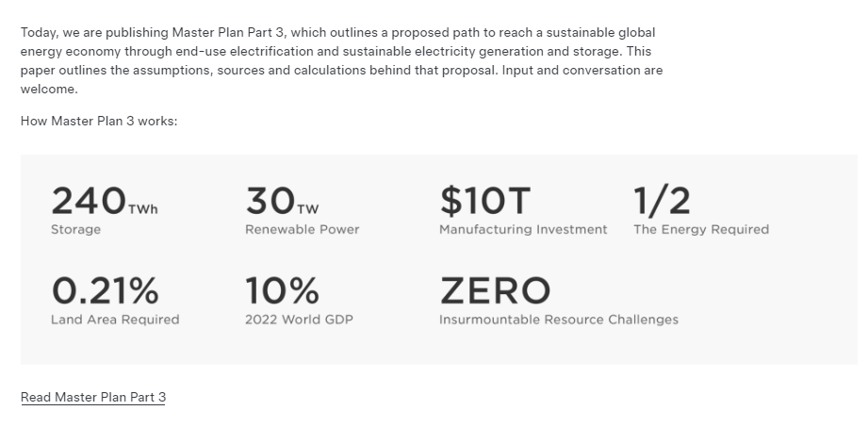Image resolution: width=868 pixels, height=427 pixels.
Task: Click the large 240 storage number
Action: tap(88, 201)
